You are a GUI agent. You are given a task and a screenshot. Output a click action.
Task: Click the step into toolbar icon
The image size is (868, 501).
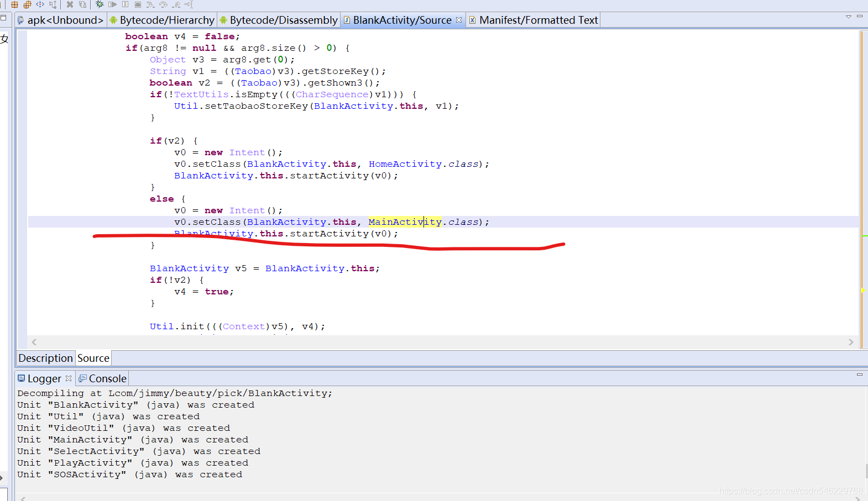point(150,4)
